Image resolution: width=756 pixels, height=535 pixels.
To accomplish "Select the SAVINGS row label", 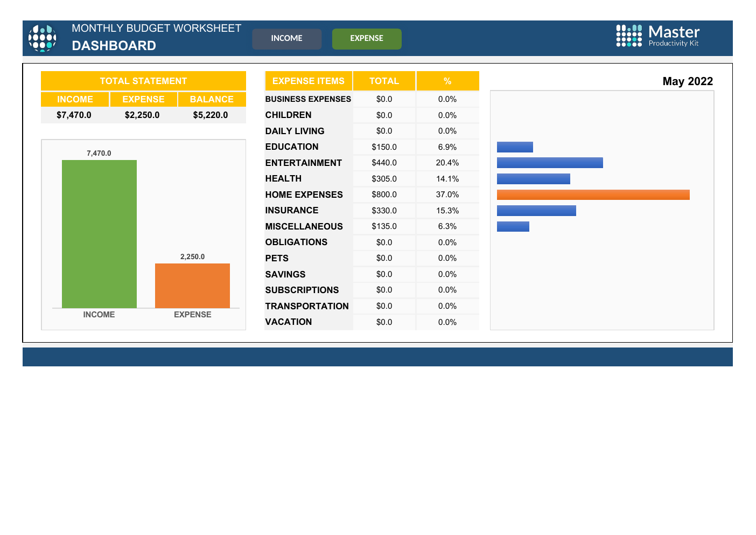I will (x=285, y=274).
